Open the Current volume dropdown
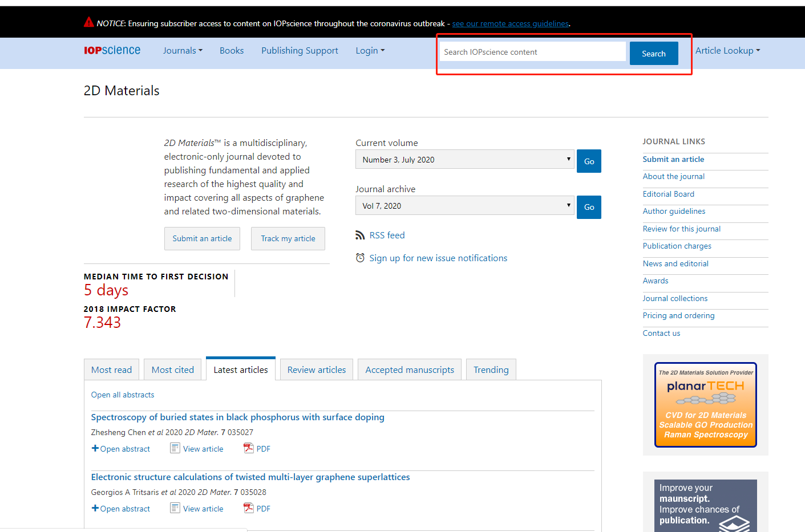This screenshot has height=532, width=805. coord(464,160)
